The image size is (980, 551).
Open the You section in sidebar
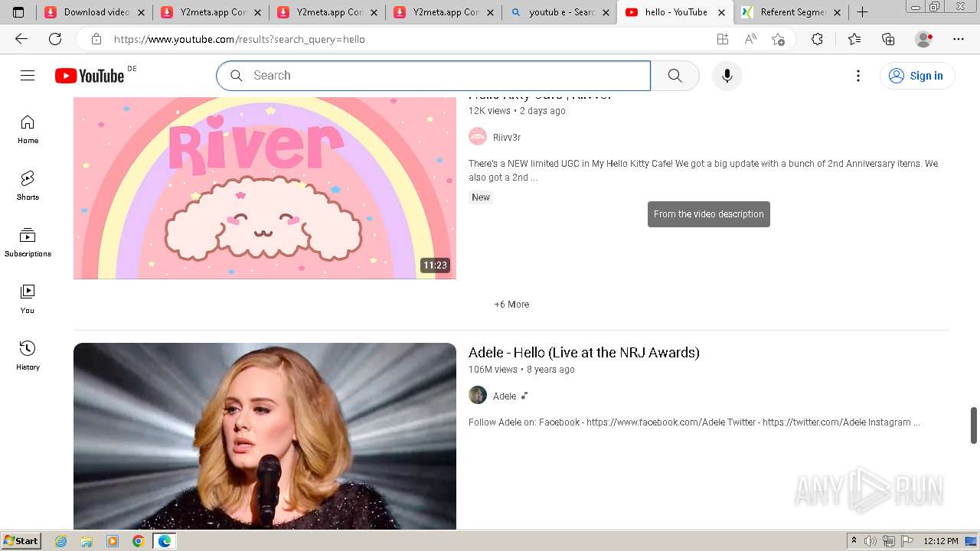pos(28,299)
